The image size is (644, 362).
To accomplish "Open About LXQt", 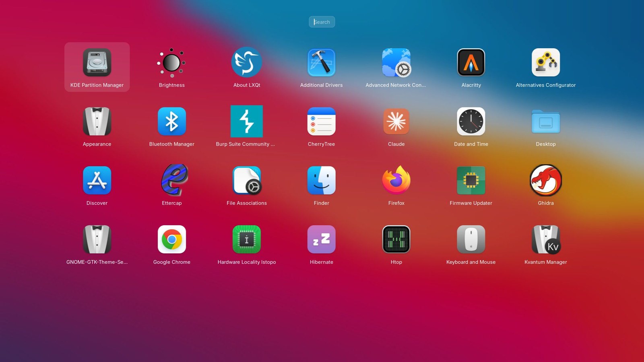I will 247,62.
